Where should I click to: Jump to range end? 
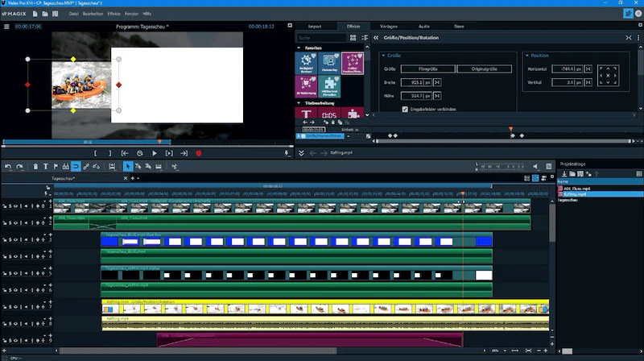[184, 153]
